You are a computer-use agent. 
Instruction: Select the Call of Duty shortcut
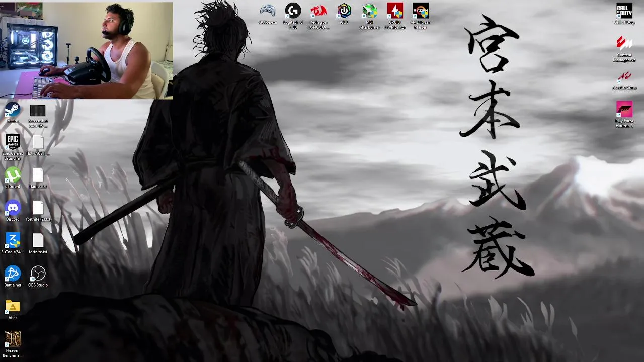click(x=624, y=14)
